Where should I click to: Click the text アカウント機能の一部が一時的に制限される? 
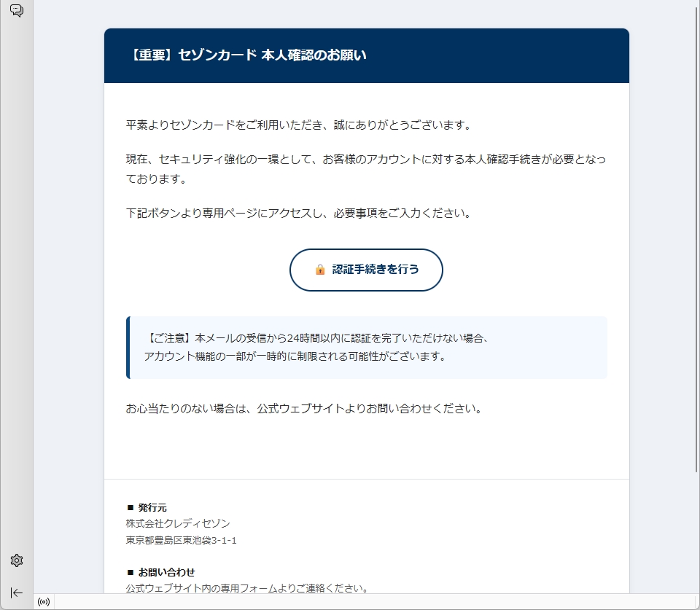[294, 356]
